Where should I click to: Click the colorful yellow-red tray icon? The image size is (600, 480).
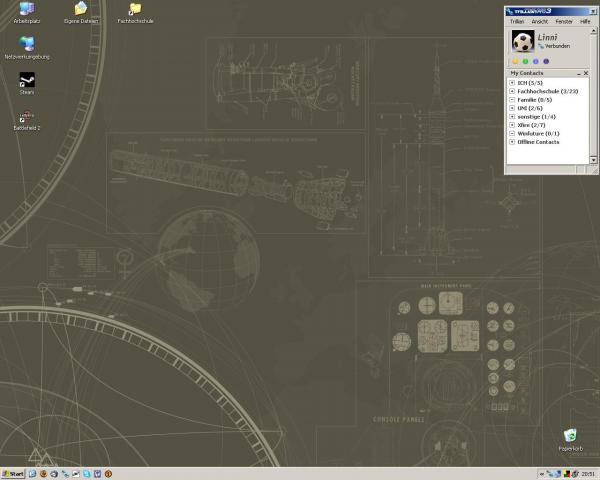[x=567, y=474]
